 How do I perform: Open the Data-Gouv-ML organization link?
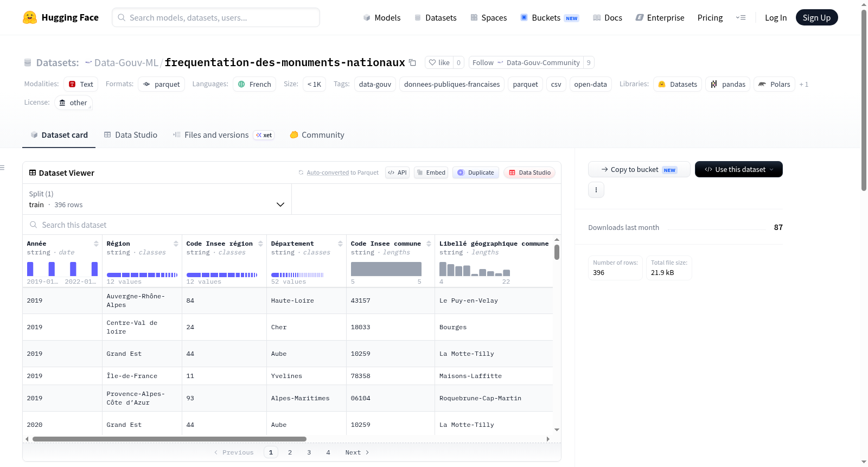126,62
